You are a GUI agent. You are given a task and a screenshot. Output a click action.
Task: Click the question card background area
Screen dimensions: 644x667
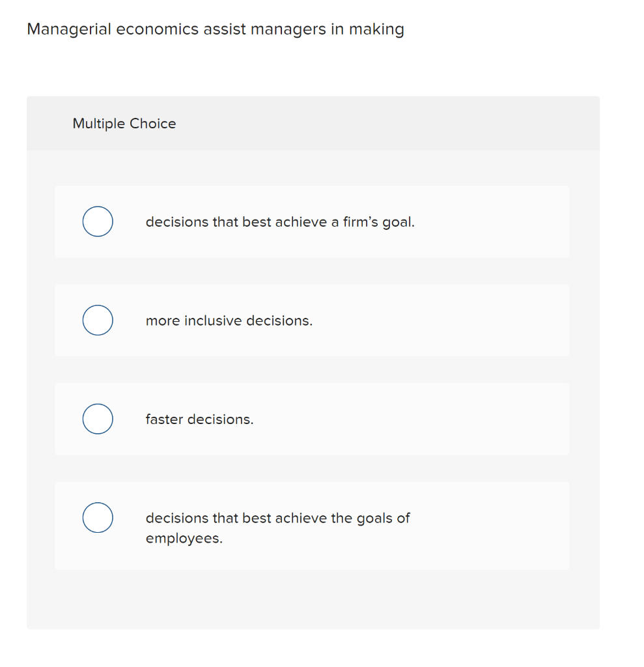pyautogui.click(x=313, y=606)
